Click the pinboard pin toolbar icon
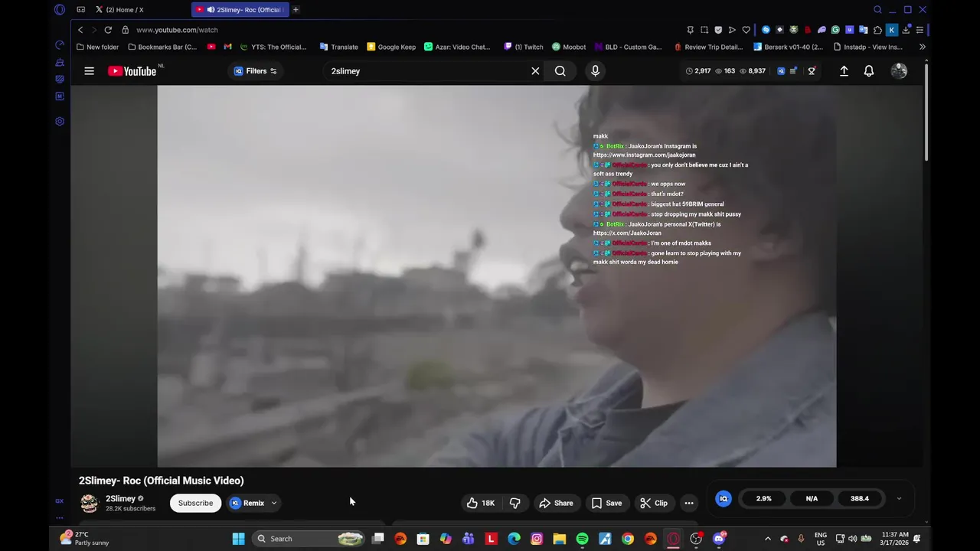 tap(690, 30)
